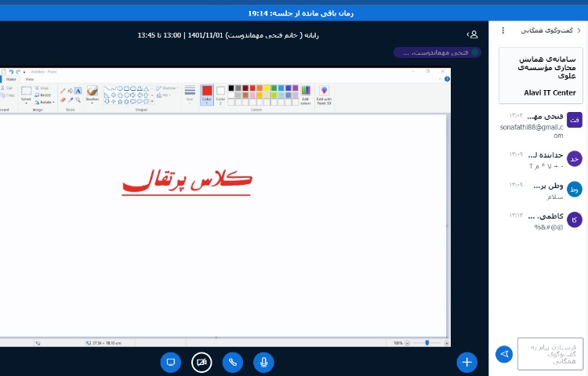Click the Redo arrow in Paint title bar

(x=18, y=71)
